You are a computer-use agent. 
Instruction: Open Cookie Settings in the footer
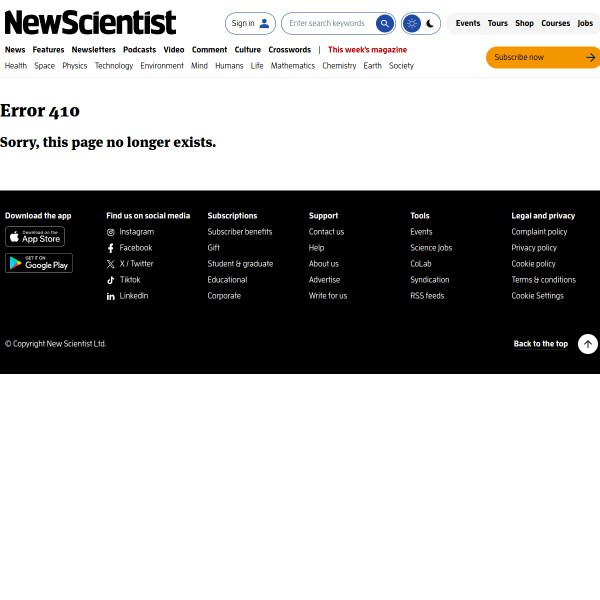(537, 296)
